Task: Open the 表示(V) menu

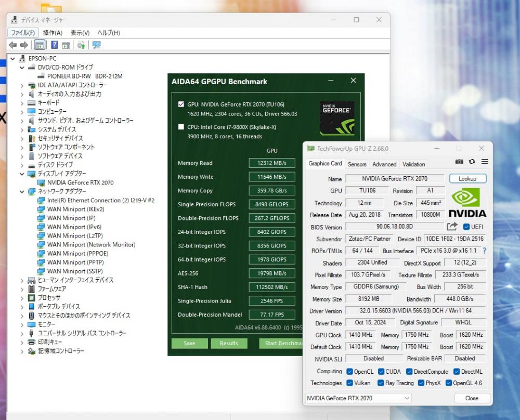Action: coord(80,33)
